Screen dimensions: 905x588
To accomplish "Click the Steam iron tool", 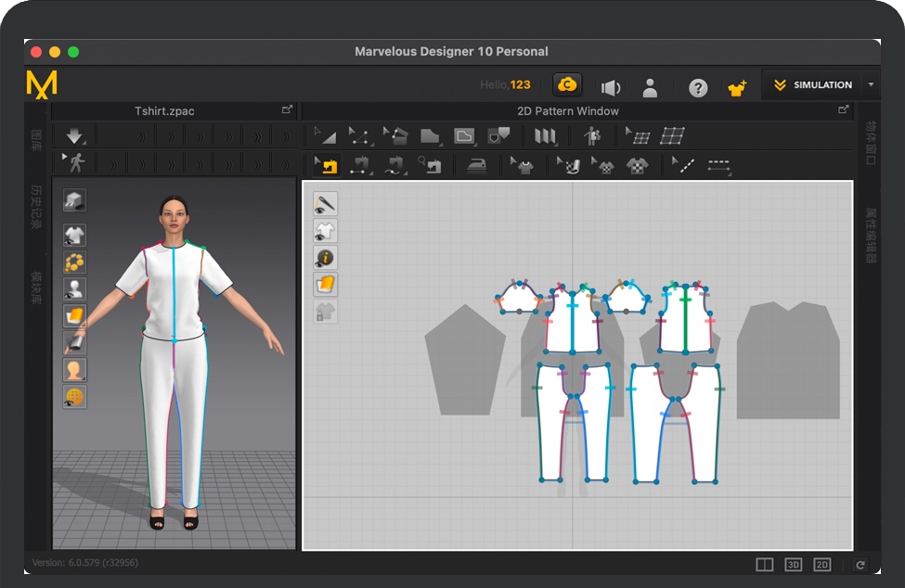I will (x=475, y=166).
